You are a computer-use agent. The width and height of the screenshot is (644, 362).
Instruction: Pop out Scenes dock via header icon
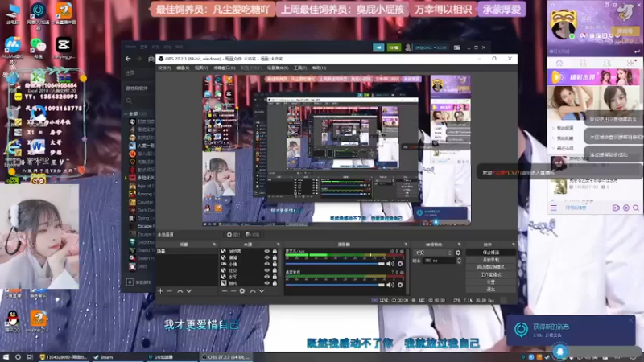point(214,245)
